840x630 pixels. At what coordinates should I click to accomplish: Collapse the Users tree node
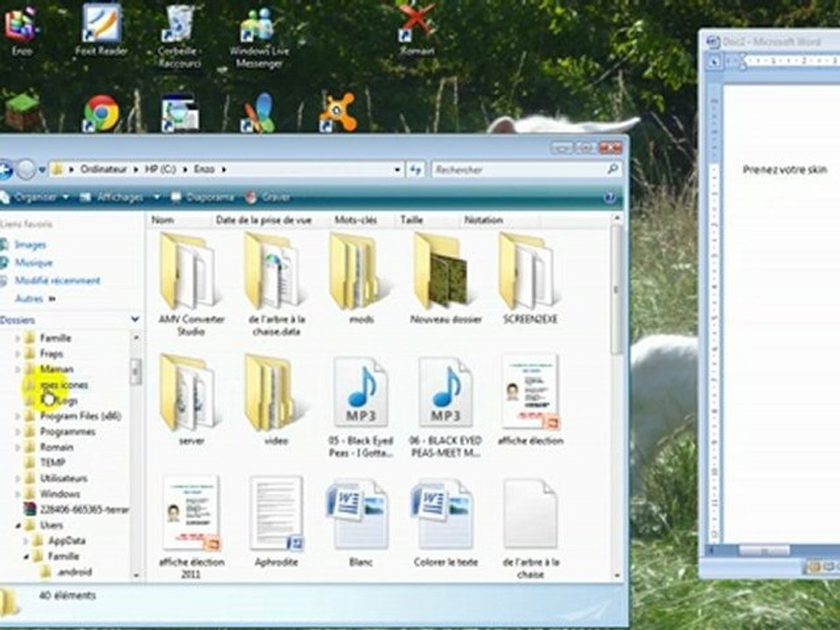pos(17,526)
